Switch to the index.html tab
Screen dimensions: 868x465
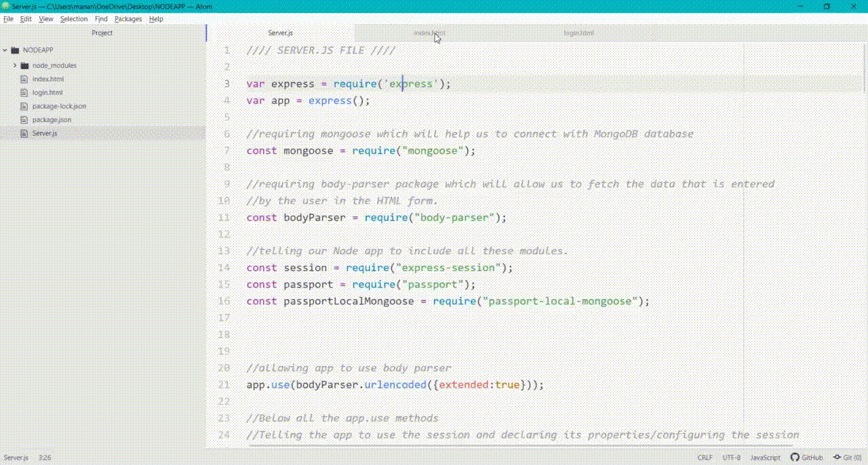[x=429, y=33]
